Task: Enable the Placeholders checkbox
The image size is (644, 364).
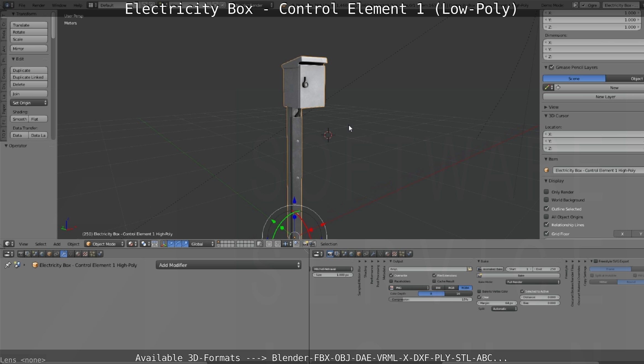Action: (391, 281)
